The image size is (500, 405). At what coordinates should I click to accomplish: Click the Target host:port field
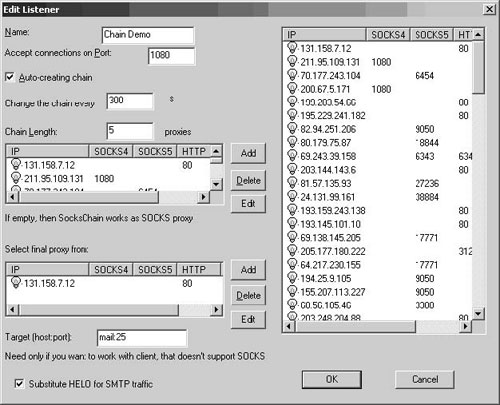[x=142, y=338]
